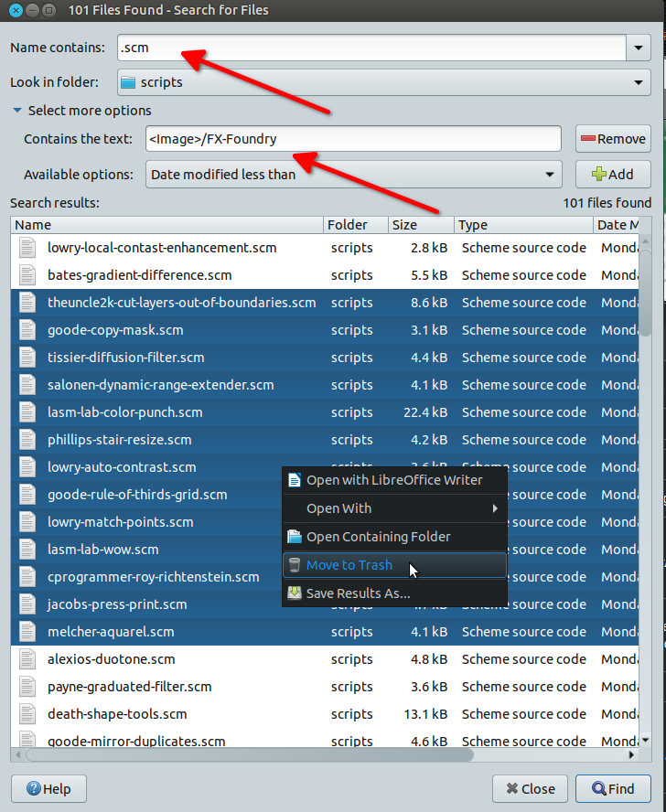Viewport: 666px width, 812px height.
Task: Select goode-rule-of-thirds-grid.scm file name
Action: pyautogui.click(x=137, y=495)
